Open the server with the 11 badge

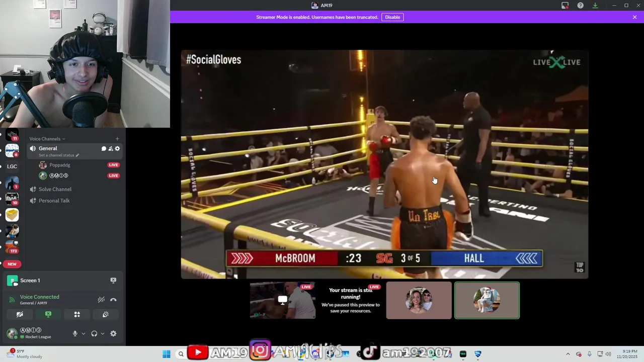pyautogui.click(x=12, y=135)
